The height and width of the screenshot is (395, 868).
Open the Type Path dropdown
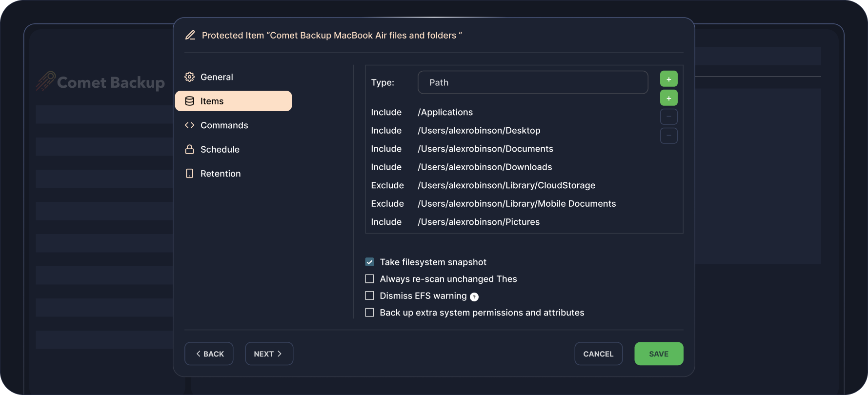[x=533, y=82]
